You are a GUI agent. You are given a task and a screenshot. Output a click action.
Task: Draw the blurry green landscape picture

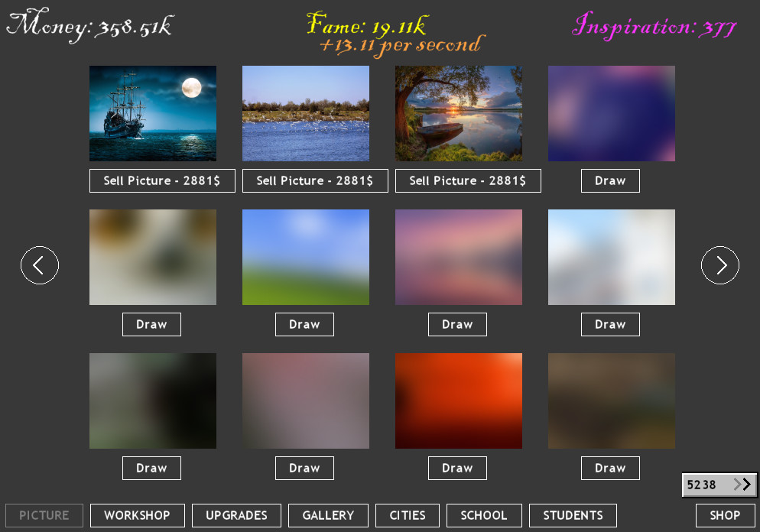click(x=304, y=324)
